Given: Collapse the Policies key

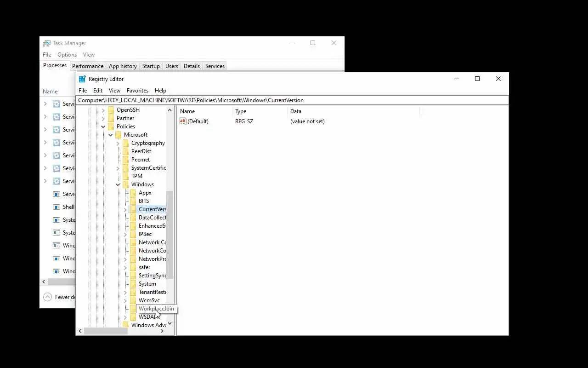Looking at the screenshot, I should [x=103, y=126].
